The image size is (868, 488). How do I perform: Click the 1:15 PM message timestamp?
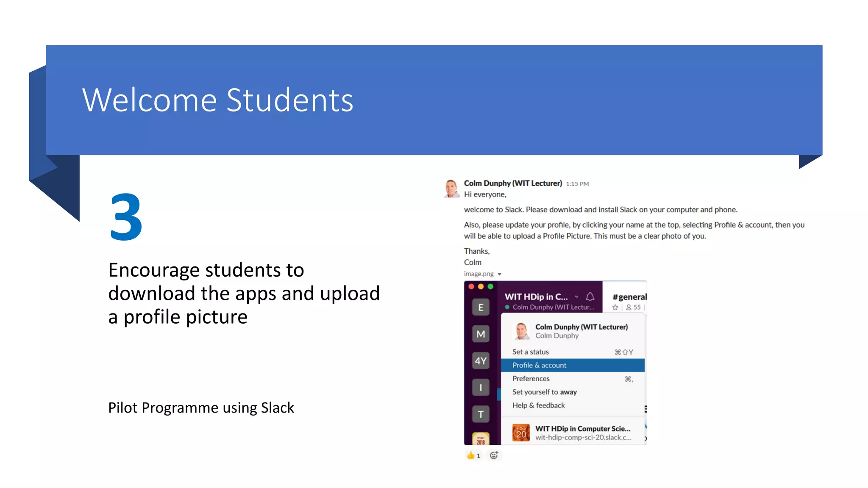click(577, 184)
